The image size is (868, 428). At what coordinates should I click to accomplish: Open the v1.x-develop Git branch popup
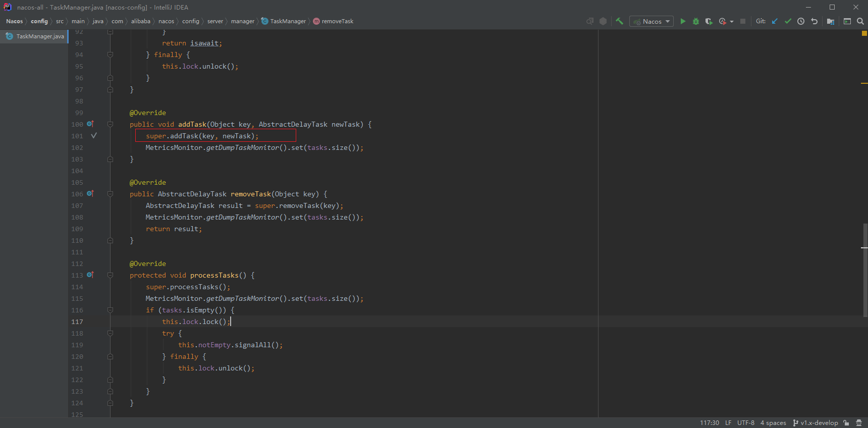pos(816,423)
